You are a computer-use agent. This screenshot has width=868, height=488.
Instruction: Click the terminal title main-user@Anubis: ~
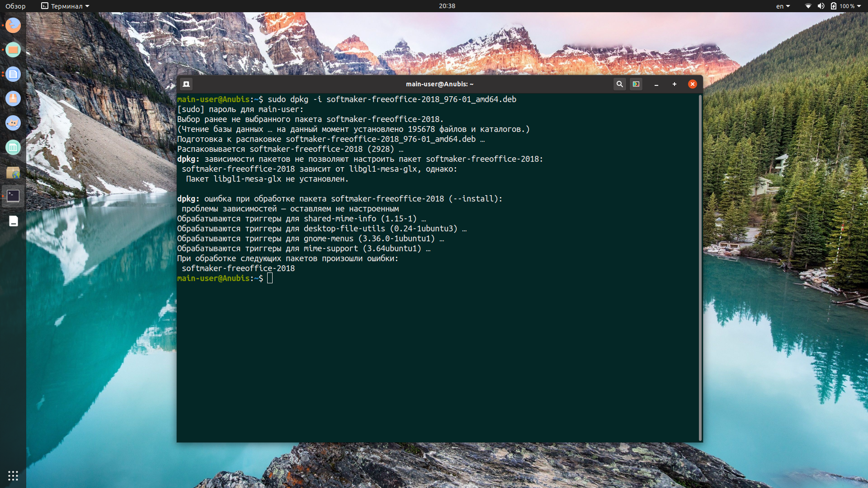click(439, 84)
